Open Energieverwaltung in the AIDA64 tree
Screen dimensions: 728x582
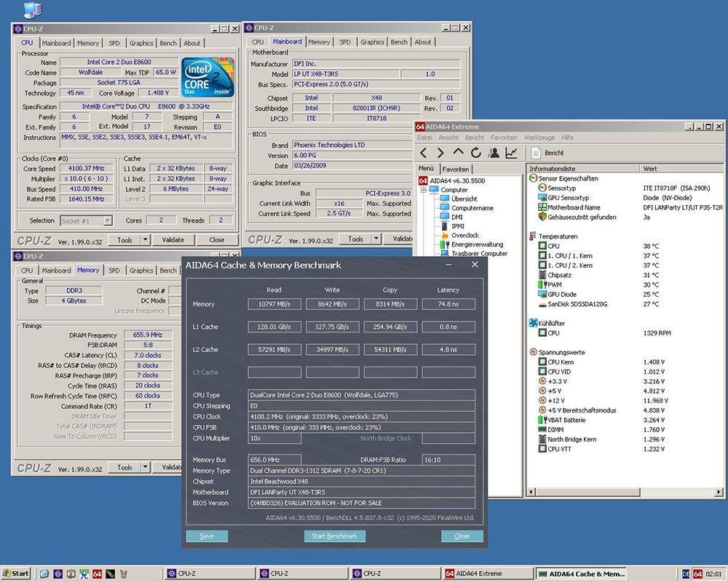tap(471, 244)
